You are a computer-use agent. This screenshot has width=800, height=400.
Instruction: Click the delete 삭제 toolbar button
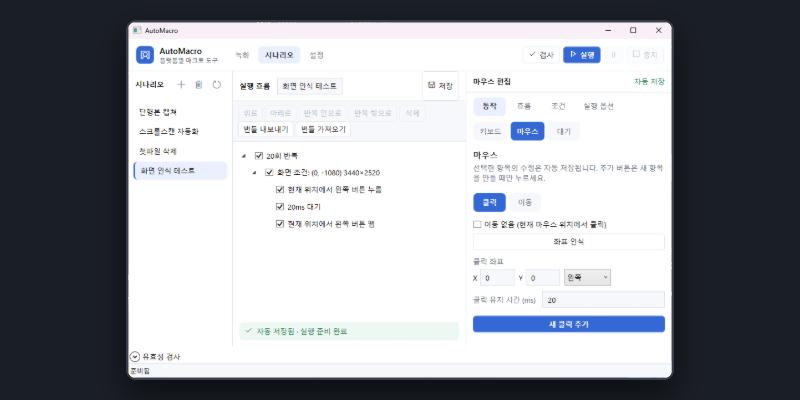pos(412,113)
